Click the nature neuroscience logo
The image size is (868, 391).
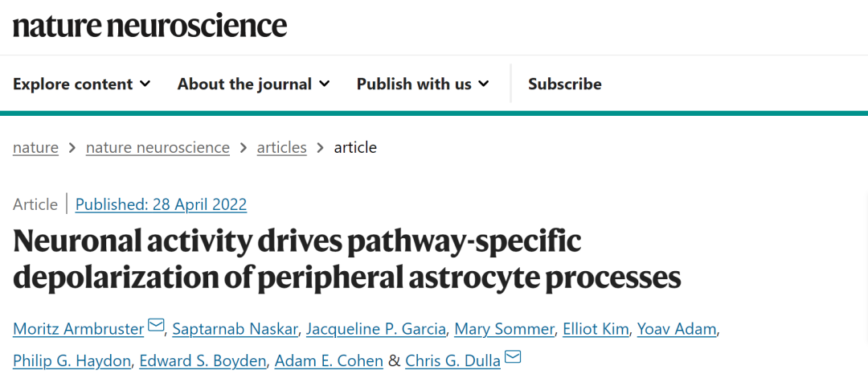tap(150, 26)
